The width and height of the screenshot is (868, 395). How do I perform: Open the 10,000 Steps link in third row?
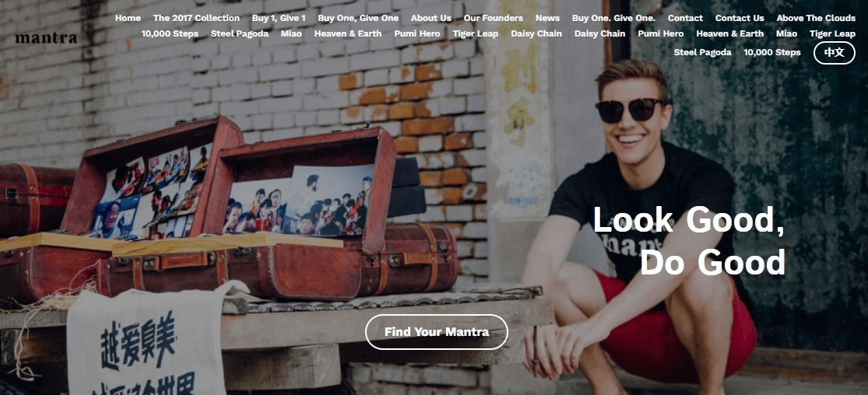(772, 53)
